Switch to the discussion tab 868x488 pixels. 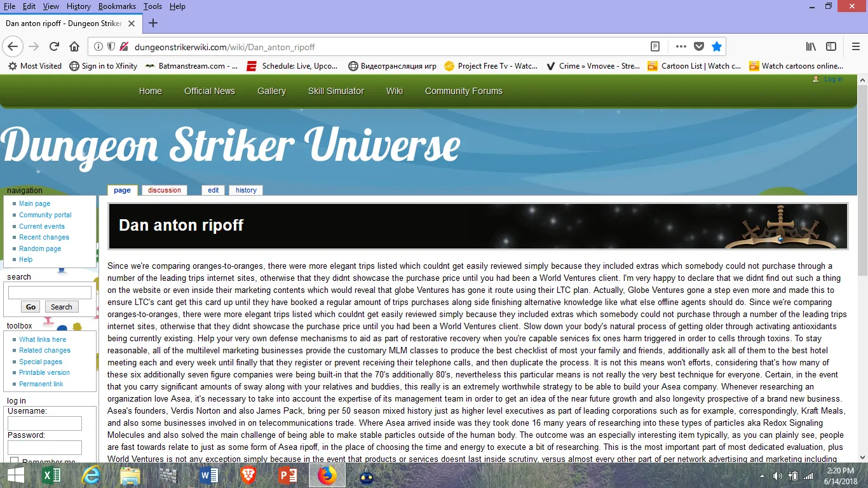pyautogui.click(x=165, y=190)
